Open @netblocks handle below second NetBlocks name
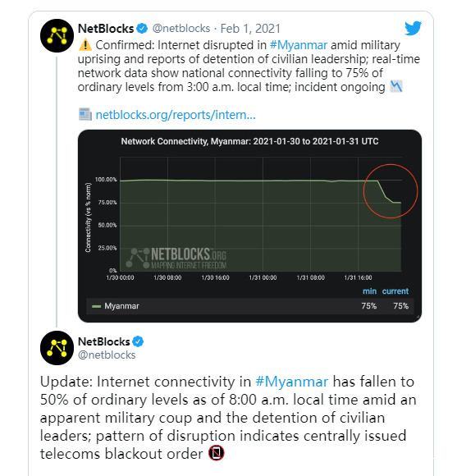The width and height of the screenshot is (457, 476). click(107, 355)
